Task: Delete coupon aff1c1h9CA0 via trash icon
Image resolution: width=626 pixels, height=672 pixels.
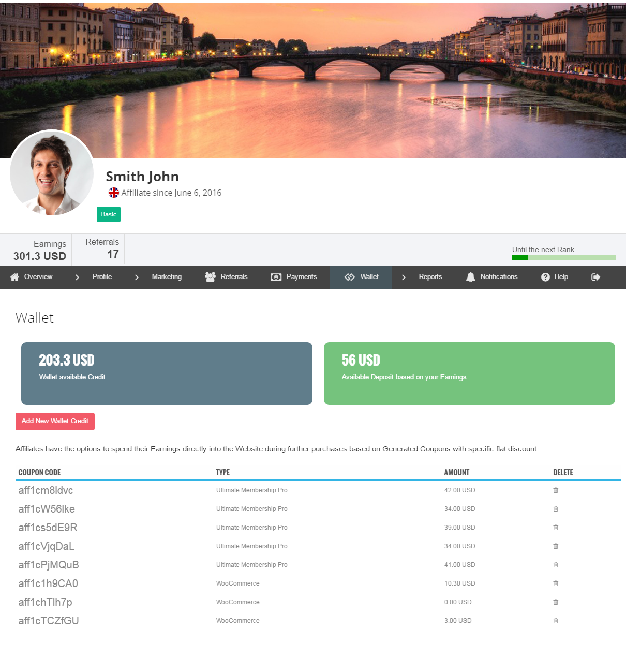Action: [556, 583]
